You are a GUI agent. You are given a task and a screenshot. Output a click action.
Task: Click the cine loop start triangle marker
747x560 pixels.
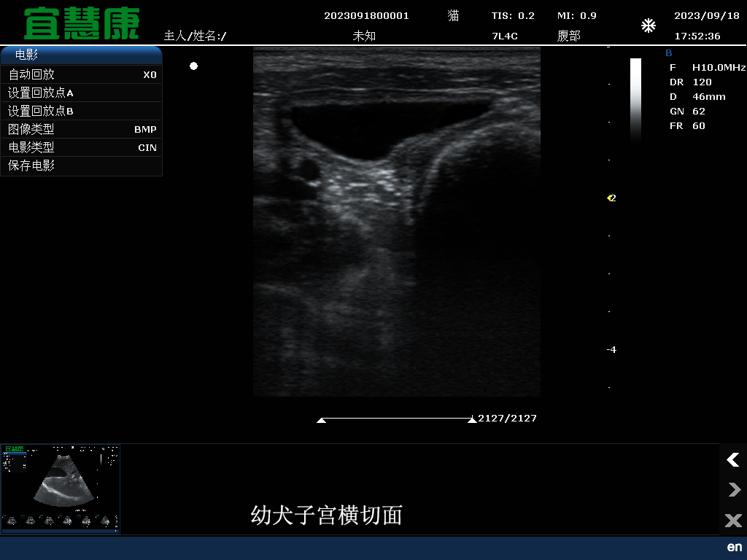321,420
